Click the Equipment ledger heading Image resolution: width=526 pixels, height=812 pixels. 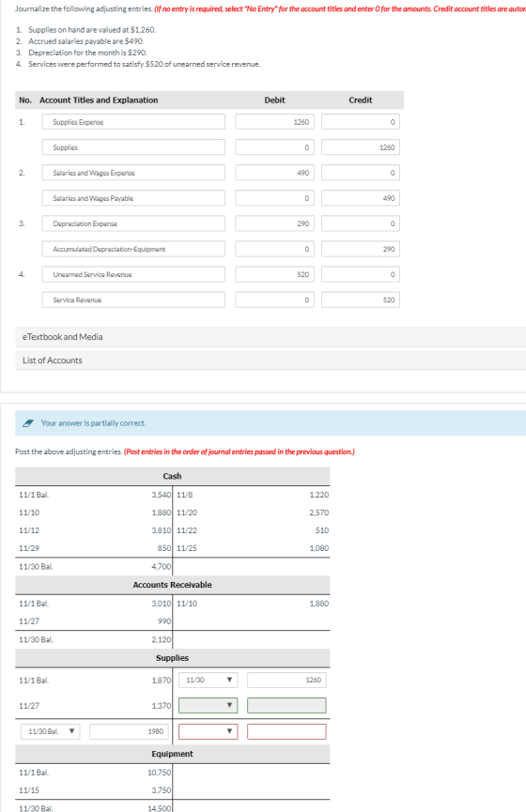pos(172,754)
